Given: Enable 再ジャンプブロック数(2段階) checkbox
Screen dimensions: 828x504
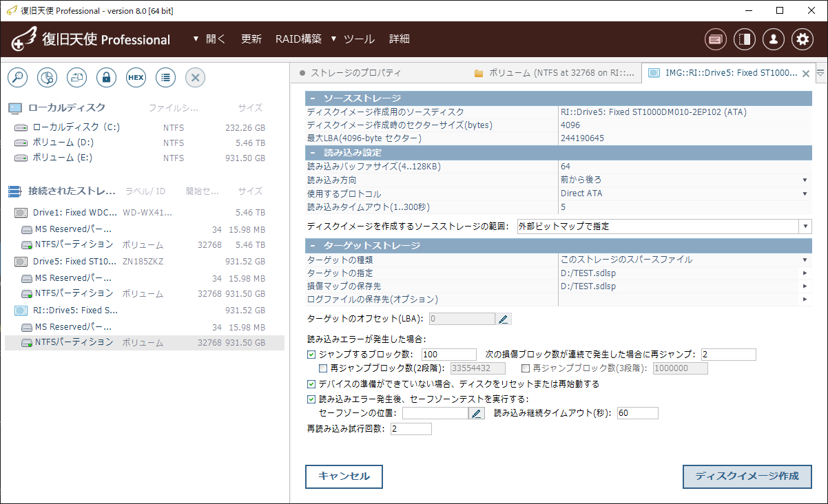Looking at the screenshot, I should (x=324, y=368).
